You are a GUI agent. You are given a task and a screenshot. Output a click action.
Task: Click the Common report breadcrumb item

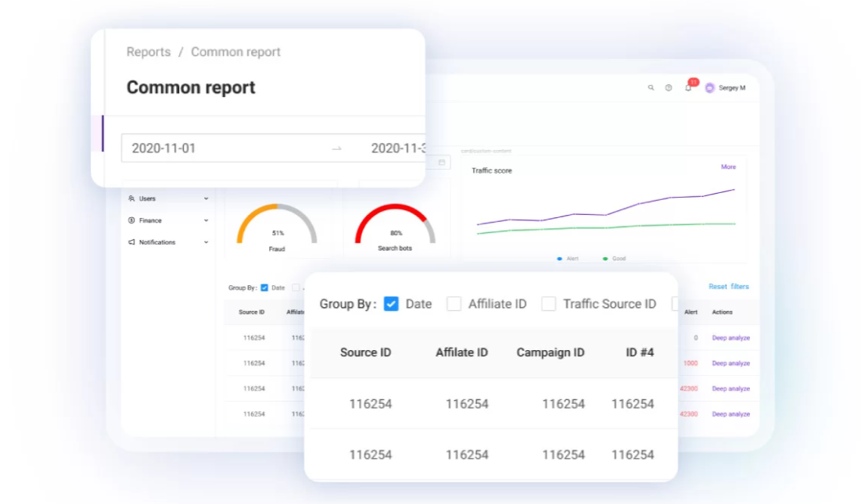pyautogui.click(x=235, y=52)
